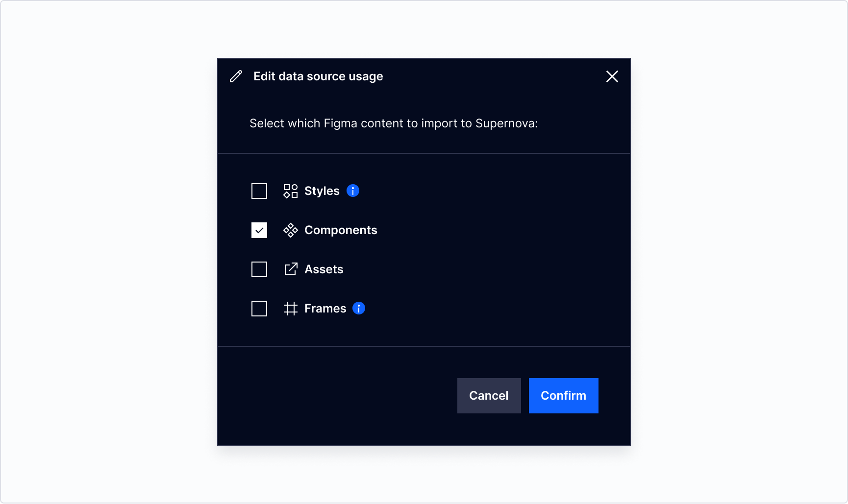Click the pencil edit icon in dialog header
This screenshot has height=504, width=848.
click(x=236, y=76)
